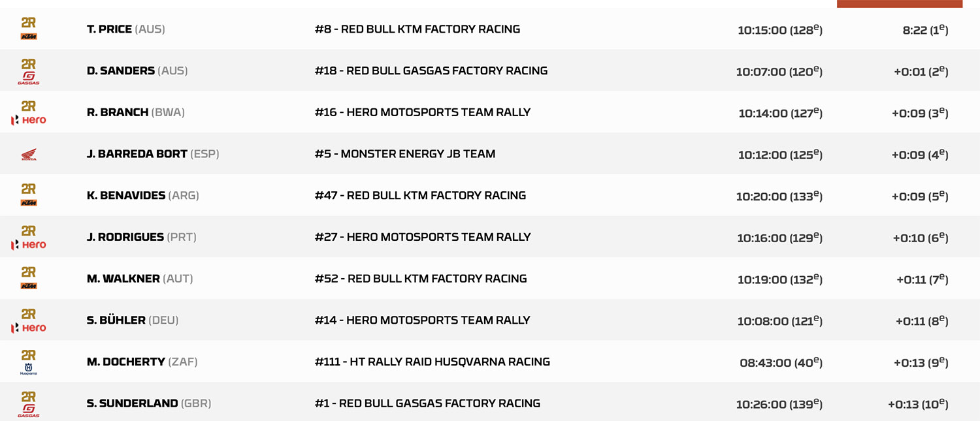Click the KTM logo beside T. Price

pyautogui.click(x=29, y=37)
